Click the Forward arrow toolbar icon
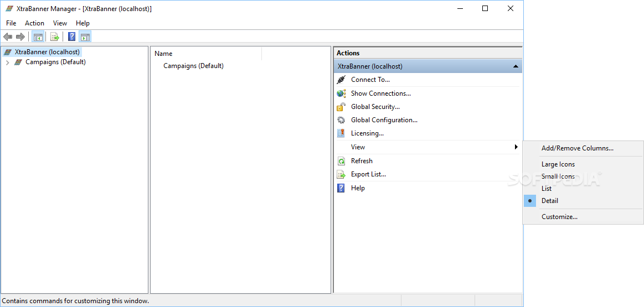The height and width of the screenshot is (307, 644). point(20,37)
